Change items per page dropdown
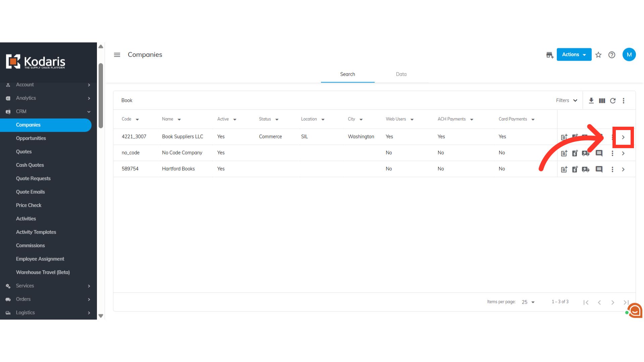The image size is (644, 362). pos(528,302)
